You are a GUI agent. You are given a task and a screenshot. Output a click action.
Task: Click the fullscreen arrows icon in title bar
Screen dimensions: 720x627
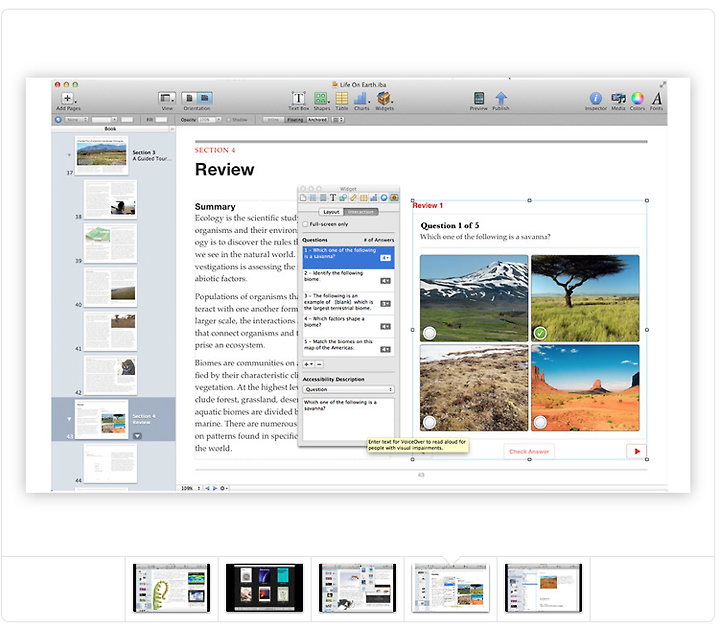point(663,85)
